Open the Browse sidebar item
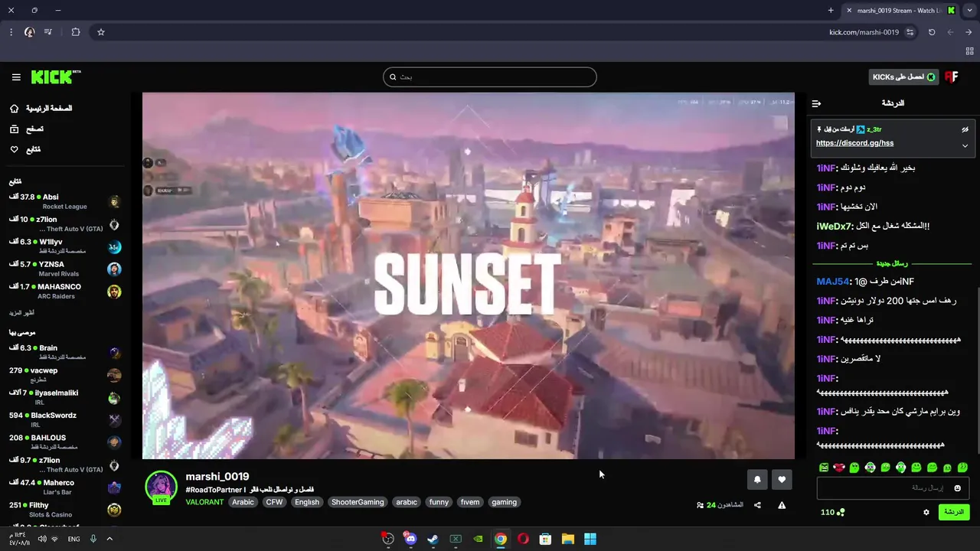The height and width of the screenshot is (551, 980). click(x=27, y=129)
